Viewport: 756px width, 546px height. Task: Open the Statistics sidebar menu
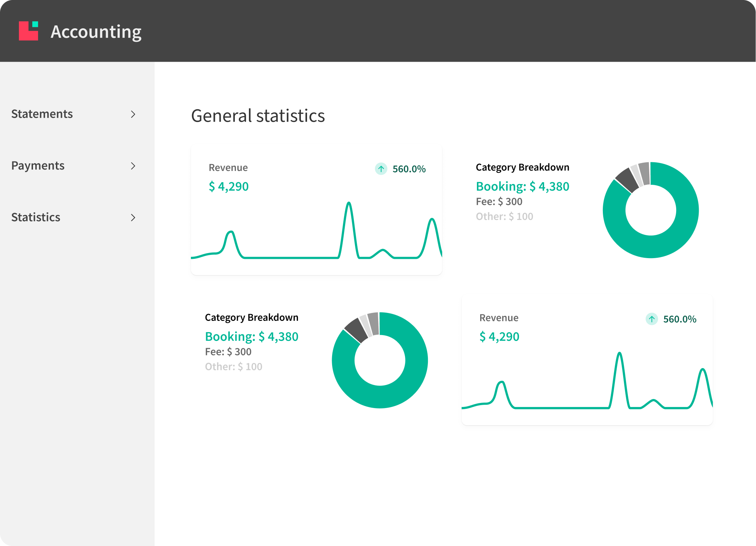click(74, 217)
